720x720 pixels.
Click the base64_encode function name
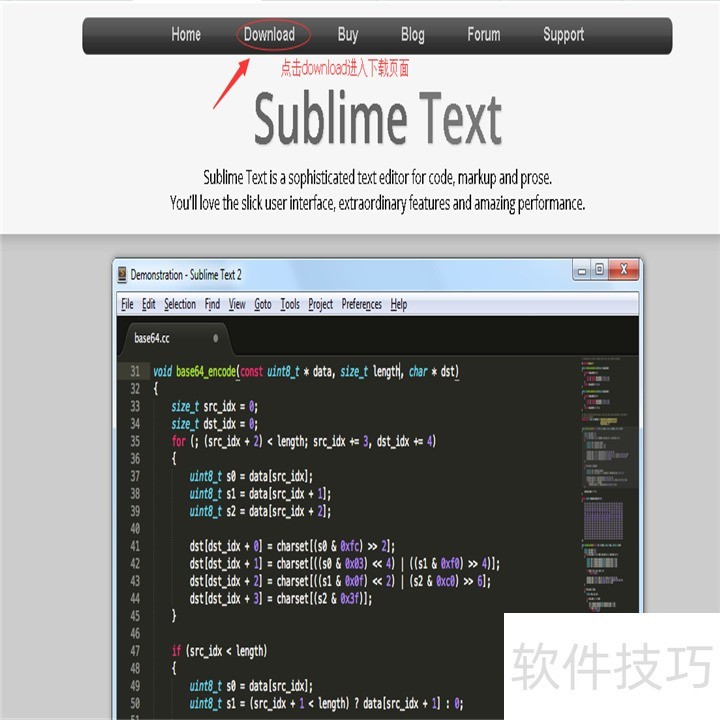click(x=206, y=371)
